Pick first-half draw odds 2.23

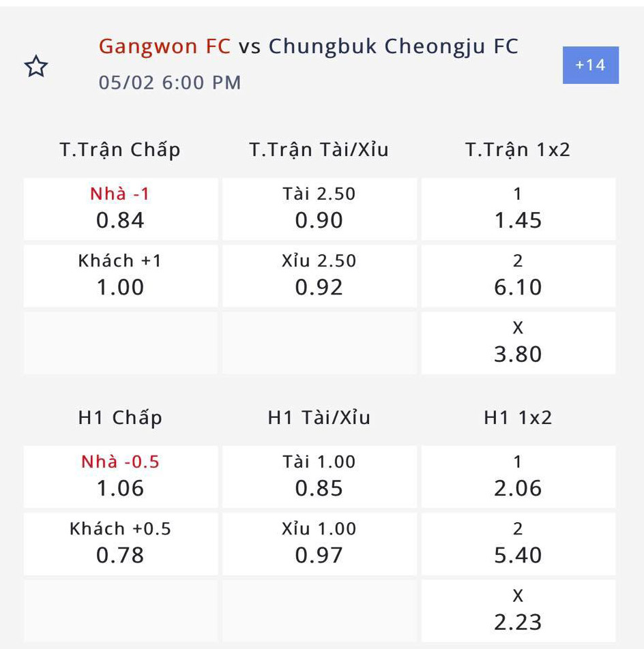(x=518, y=610)
